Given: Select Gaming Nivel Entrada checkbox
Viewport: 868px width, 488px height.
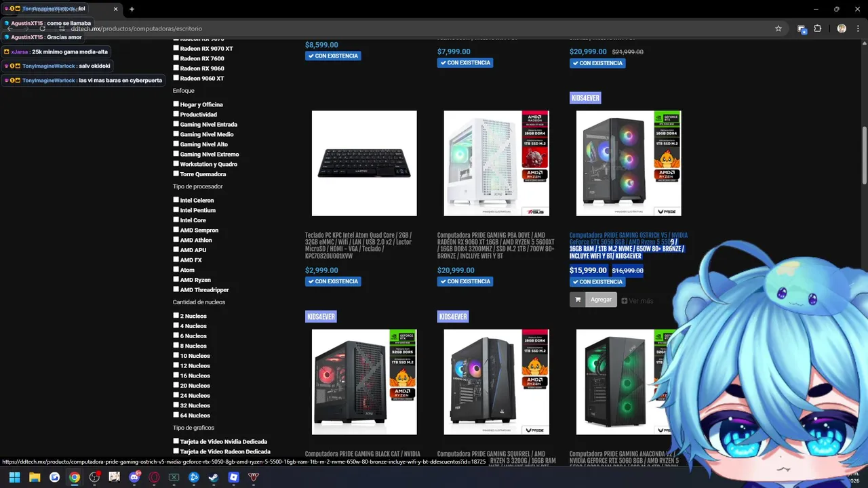Looking at the screenshot, I should [x=176, y=124].
